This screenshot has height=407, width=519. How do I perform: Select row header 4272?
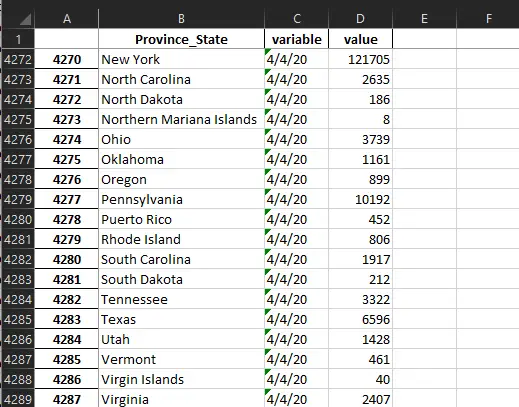[18, 59]
